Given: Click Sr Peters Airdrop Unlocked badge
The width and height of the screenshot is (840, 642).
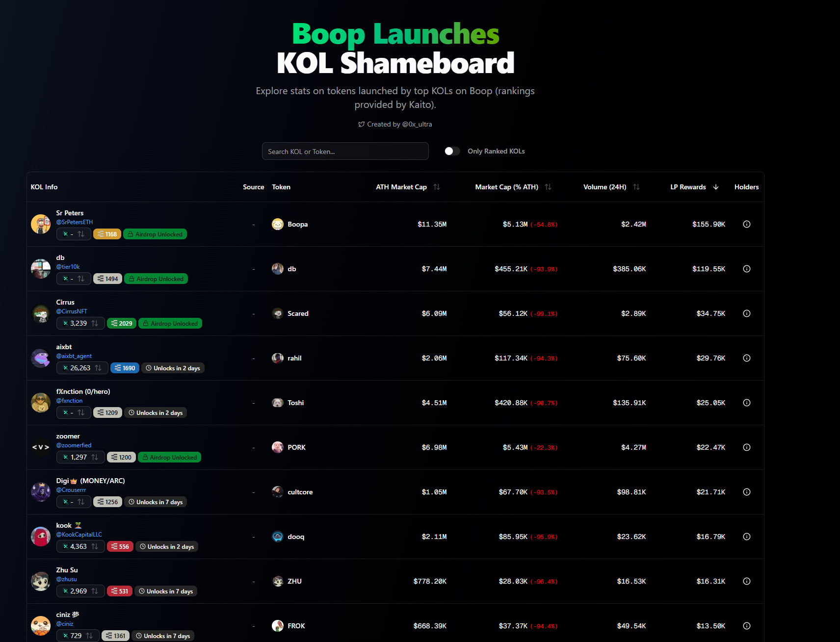Looking at the screenshot, I should [x=155, y=234].
